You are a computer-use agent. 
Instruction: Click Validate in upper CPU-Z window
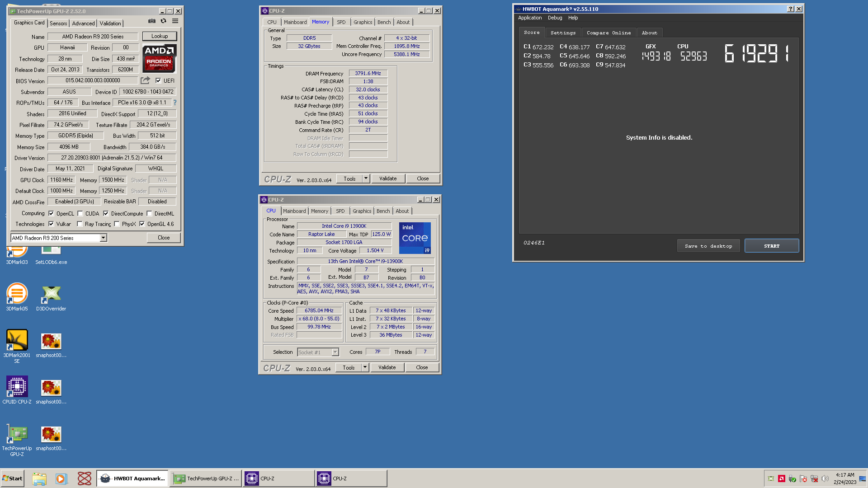(x=388, y=178)
